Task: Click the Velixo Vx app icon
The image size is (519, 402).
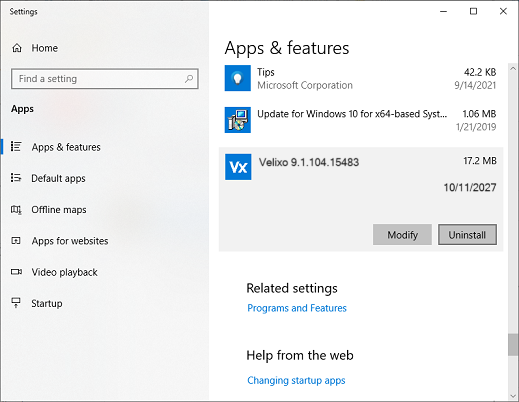Action: [238, 167]
